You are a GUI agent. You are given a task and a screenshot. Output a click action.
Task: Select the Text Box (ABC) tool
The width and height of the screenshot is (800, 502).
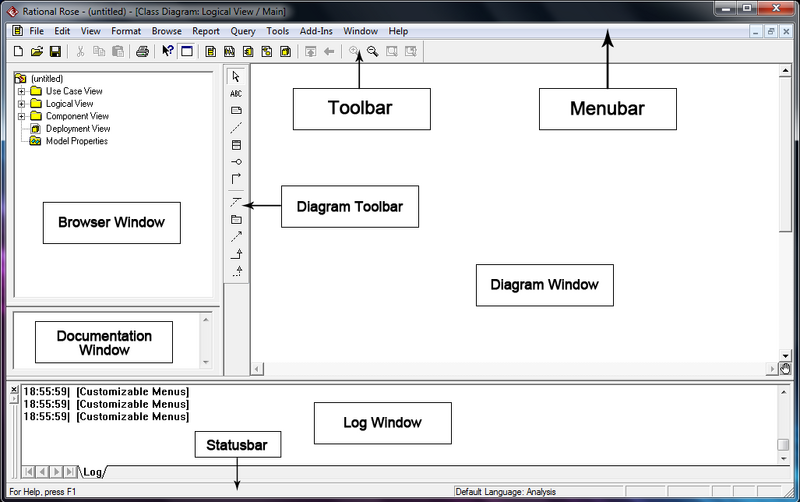coord(236,93)
